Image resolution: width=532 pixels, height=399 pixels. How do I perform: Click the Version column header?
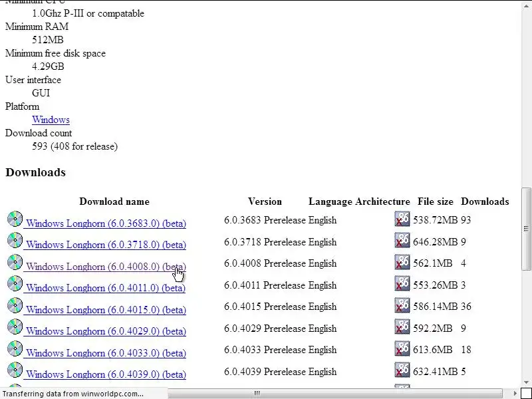(x=265, y=201)
